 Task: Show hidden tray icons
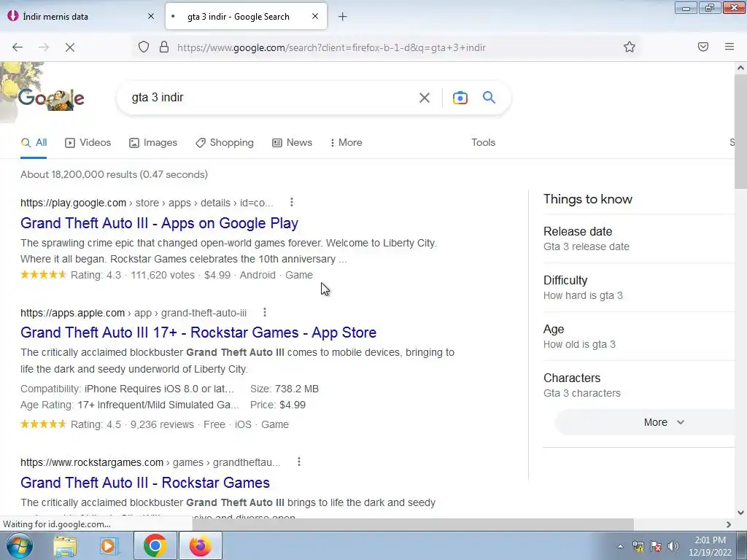pyautogui.click(x=620, y=546)
